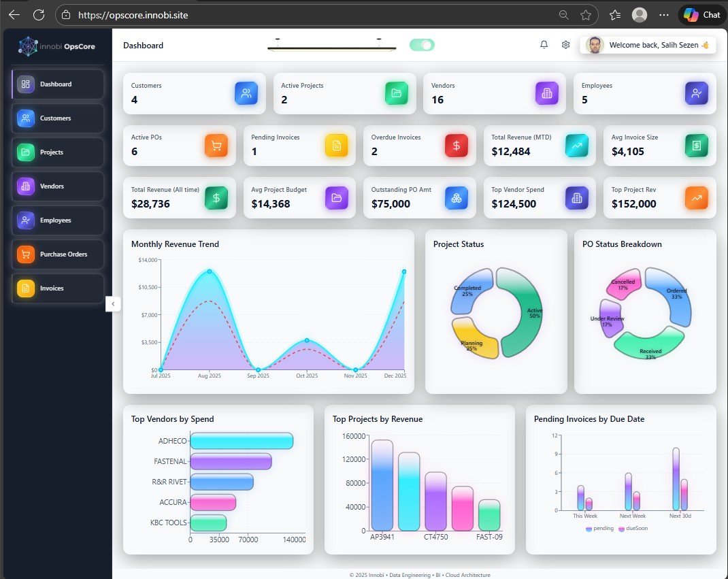
Task: Collapse the sidebar with the chevron arrow
Action: 113,303
